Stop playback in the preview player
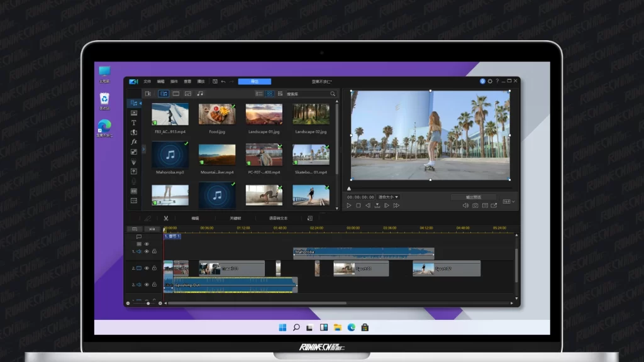 point(358,206)
